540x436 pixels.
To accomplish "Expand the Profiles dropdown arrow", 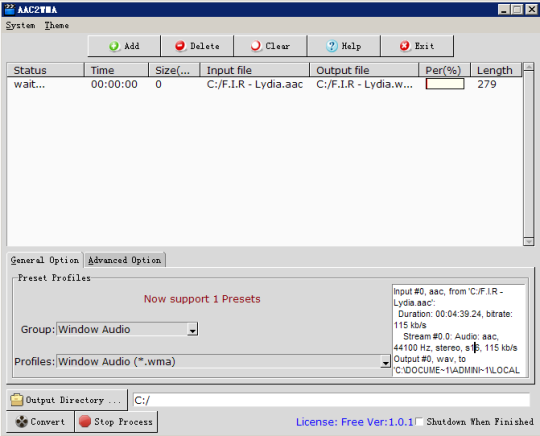I will coord(385,362).
